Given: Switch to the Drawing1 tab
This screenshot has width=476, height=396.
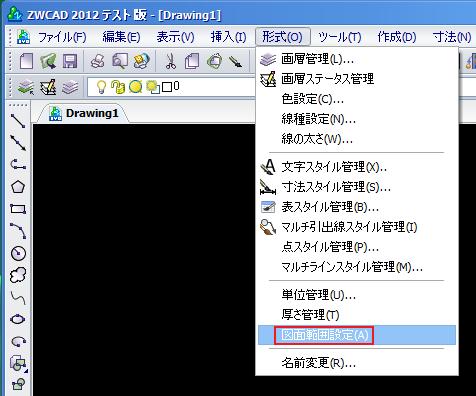Looking at the screenshot, I should [x=83, y=113].
